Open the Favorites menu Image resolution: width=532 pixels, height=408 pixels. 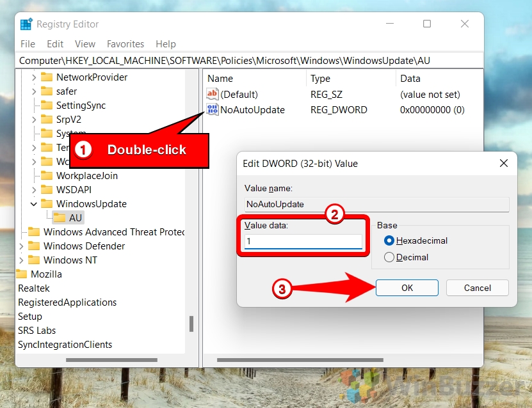(x=125, y=44)
